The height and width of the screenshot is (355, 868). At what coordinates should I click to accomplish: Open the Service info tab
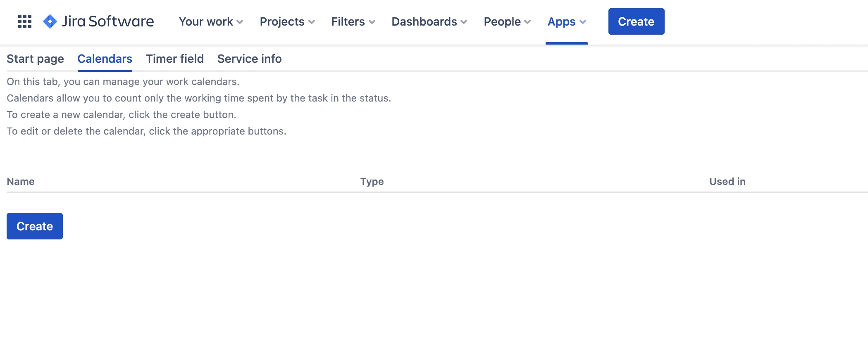(x=250, y=59)
